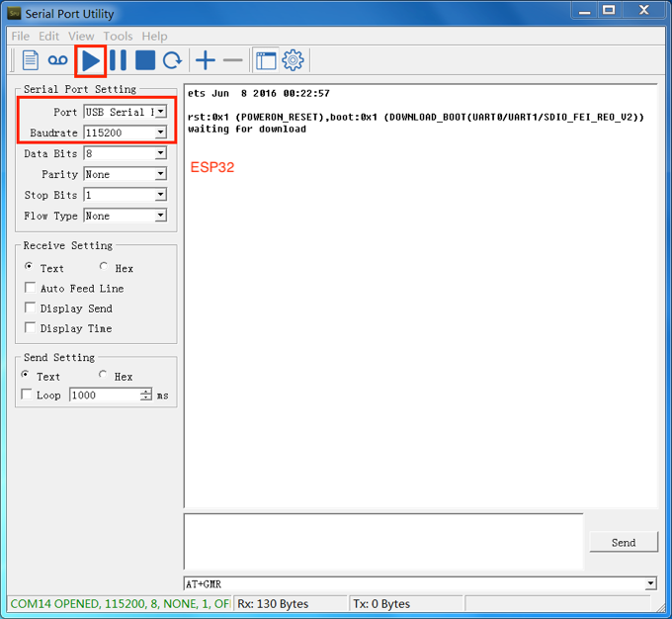
Task: Enable the Display Time checkbox
Action: [31, 327]
